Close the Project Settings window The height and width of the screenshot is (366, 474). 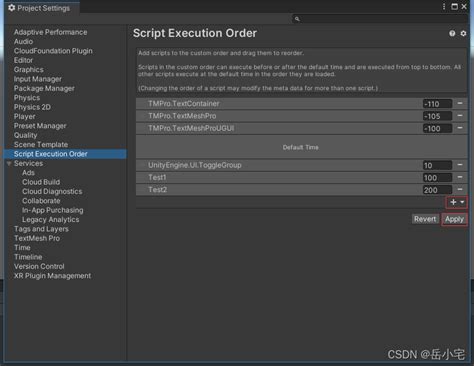pyautogui.click(x=464, y=7)
